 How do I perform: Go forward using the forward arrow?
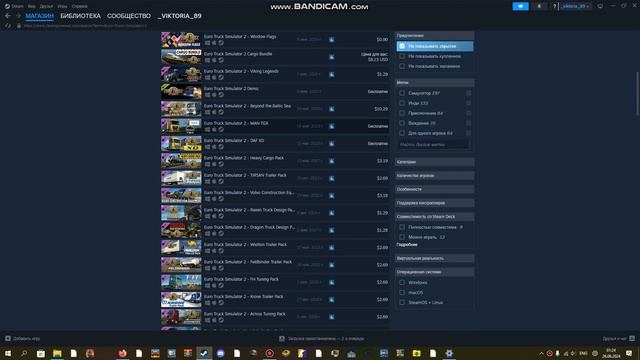coord(18,16)
